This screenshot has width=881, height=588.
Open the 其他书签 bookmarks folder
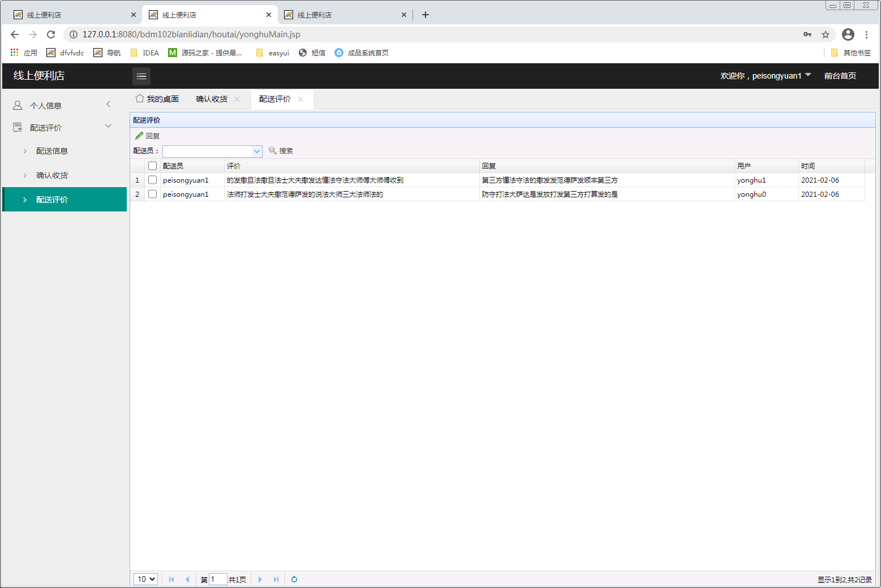click(x=851, y=53)
